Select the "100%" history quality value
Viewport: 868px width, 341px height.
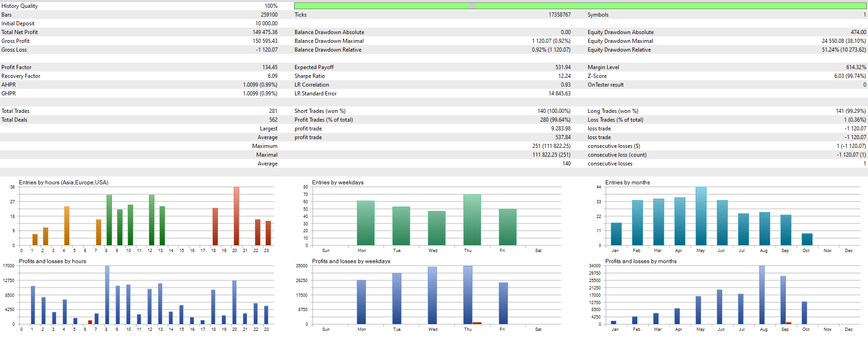(271, 6)
